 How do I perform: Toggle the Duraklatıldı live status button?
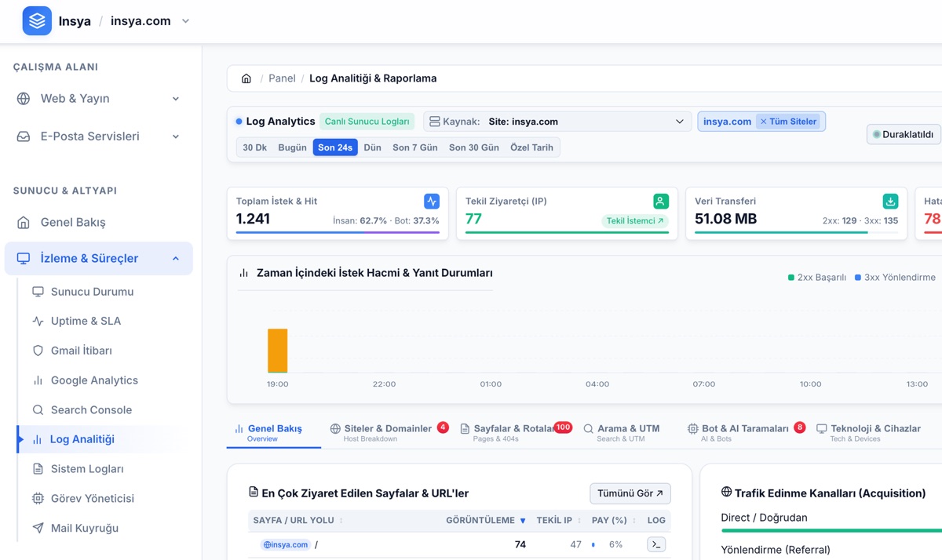(904, 134)
